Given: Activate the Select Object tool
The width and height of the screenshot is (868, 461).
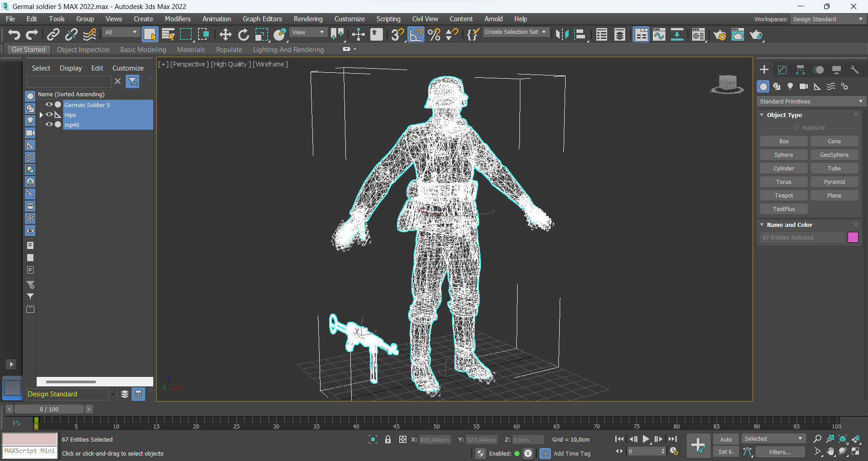Looking at the screenshot, I should tap(150, 35).
